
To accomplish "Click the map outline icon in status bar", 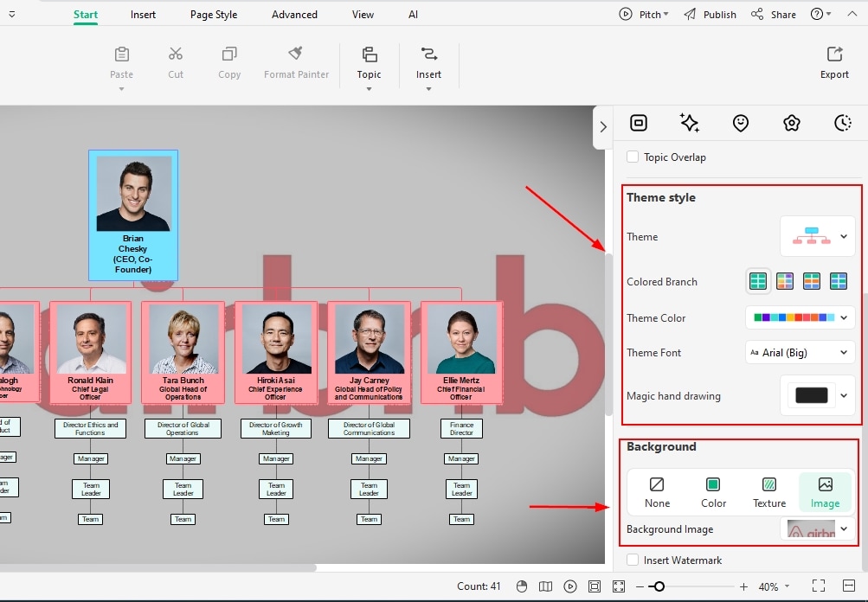I will point(545,586).
